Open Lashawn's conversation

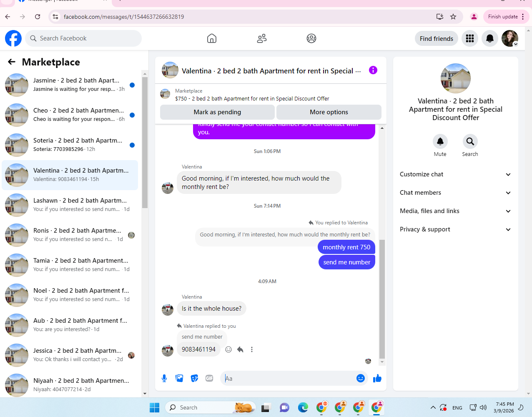pyautogui.click(x=70, y=205)
